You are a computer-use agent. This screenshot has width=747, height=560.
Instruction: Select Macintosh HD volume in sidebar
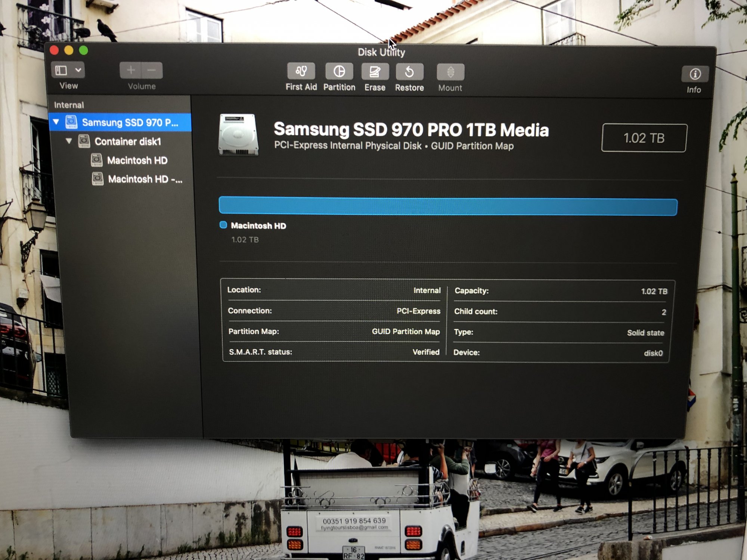[137, 161]
